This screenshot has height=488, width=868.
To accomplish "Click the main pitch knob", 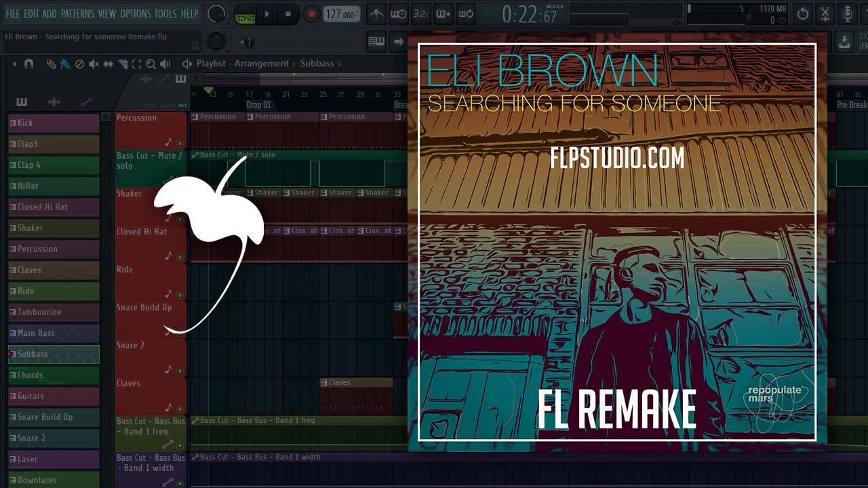I will (216, 42).
